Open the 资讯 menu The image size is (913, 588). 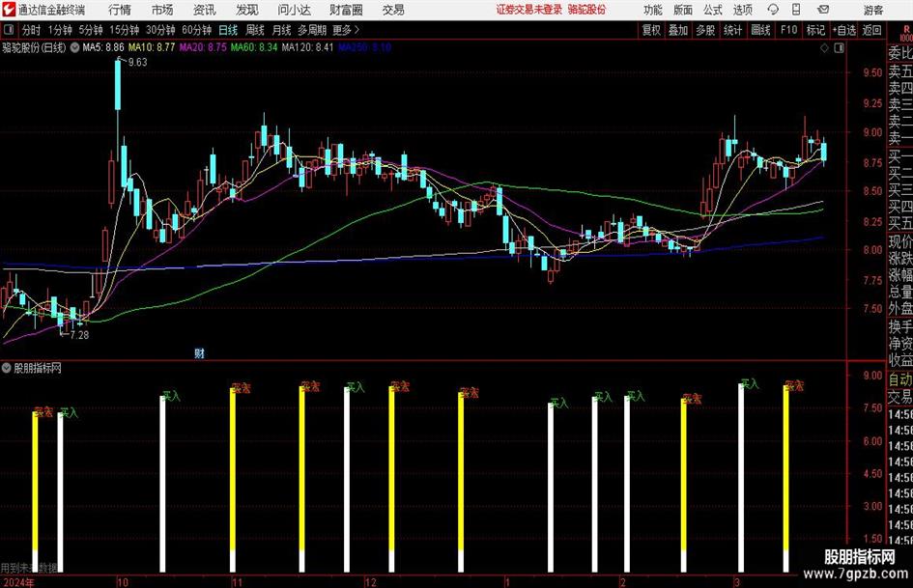[205, 10]
